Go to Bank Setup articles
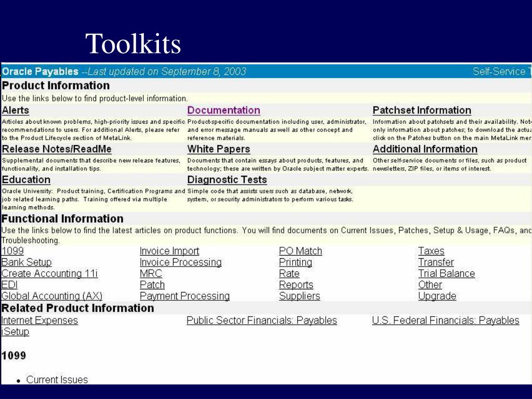 26,262
